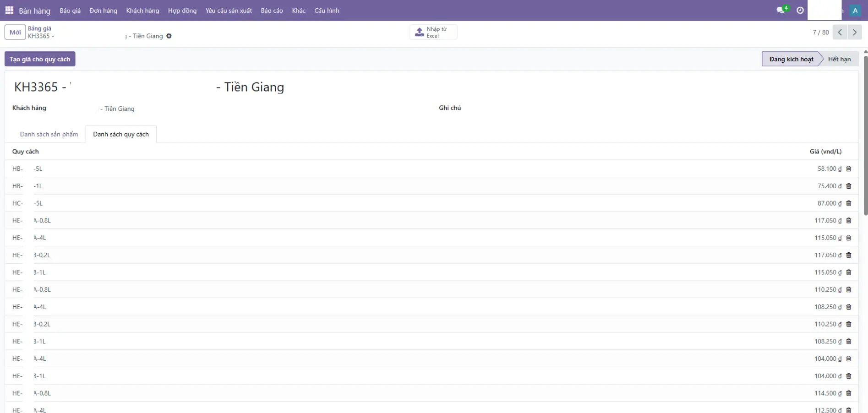Expand the Cấu hình menu
Screen dimensions: 868x413
[x=327, y=11]
